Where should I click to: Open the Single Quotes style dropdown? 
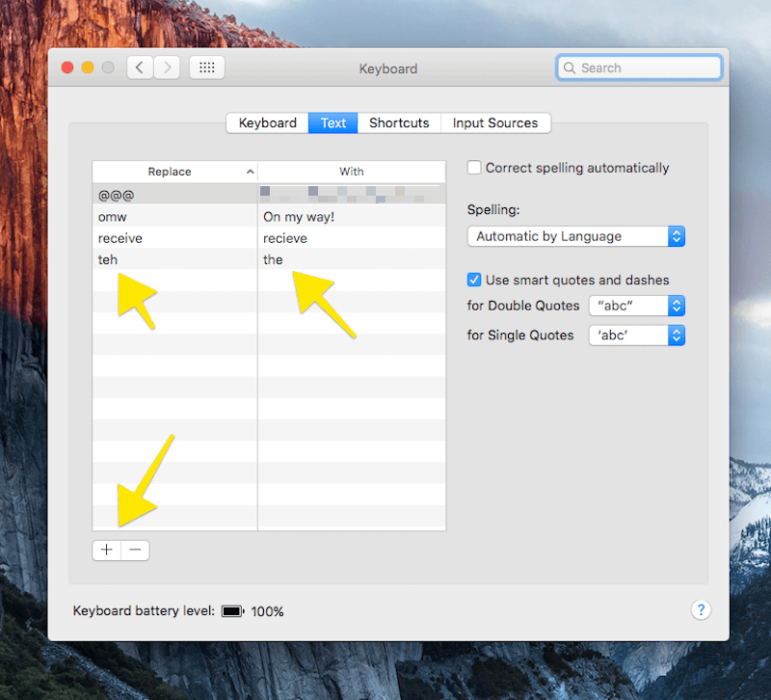click(636, 336)
